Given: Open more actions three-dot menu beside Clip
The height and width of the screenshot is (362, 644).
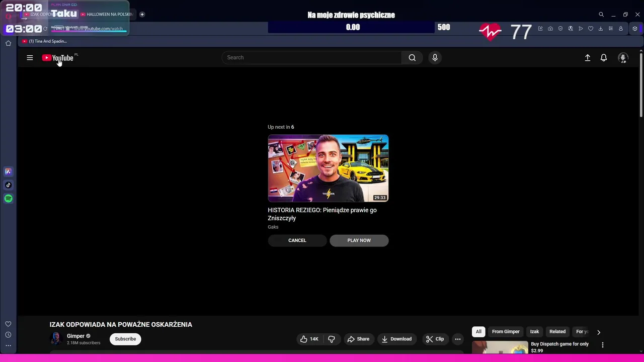Looking at the screenshot, I should coord(458,339).
